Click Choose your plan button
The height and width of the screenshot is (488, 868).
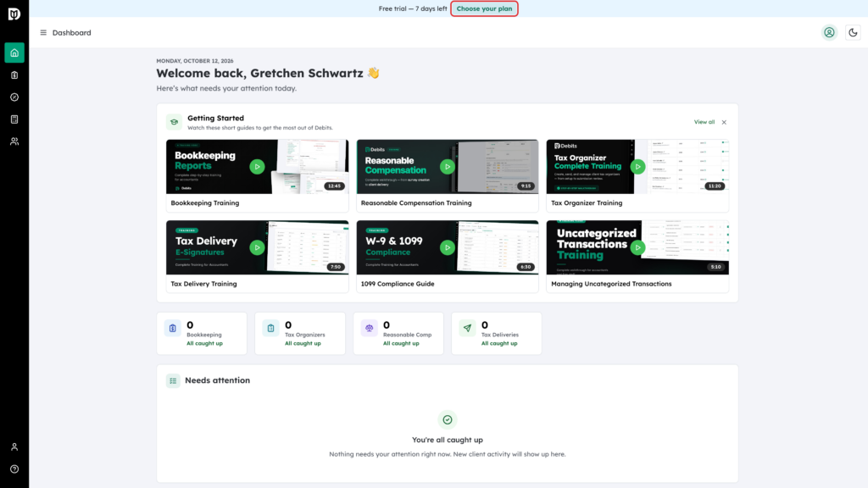coord(484,8)
